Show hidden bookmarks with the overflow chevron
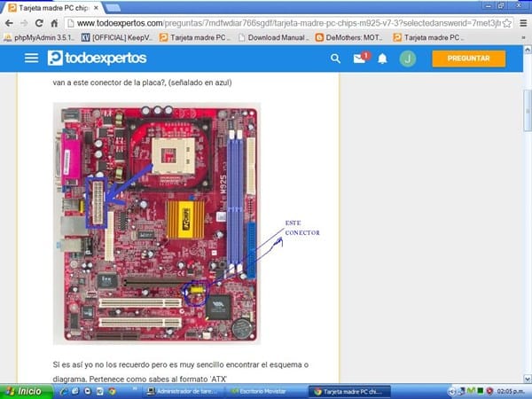This screenshot has width=532, height=399. (x=523, y=37)
